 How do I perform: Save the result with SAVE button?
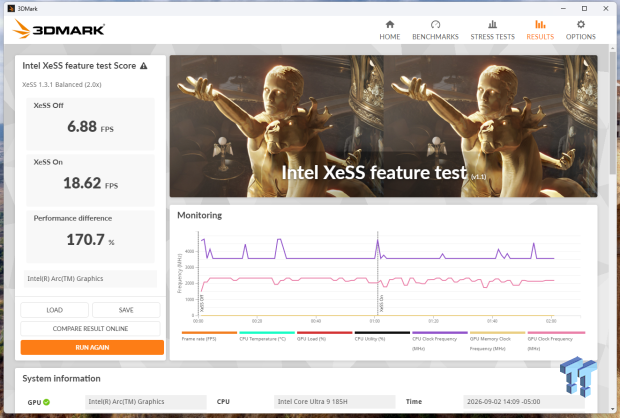[x=126, y=310]
